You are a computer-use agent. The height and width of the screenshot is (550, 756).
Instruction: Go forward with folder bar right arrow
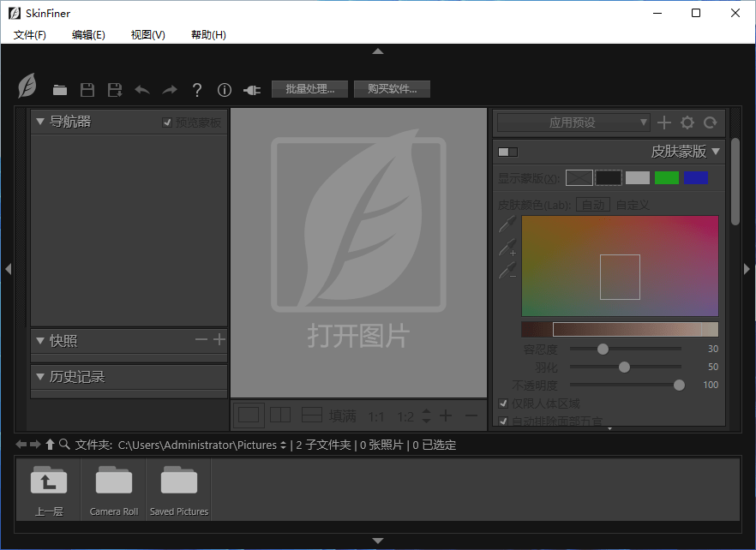(x=35, y=445)
